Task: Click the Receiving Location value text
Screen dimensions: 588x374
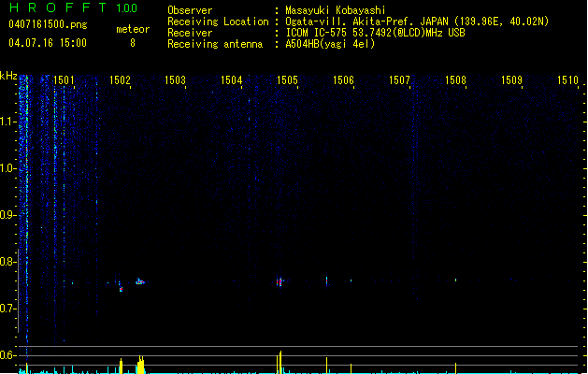Action: (417, 22)
